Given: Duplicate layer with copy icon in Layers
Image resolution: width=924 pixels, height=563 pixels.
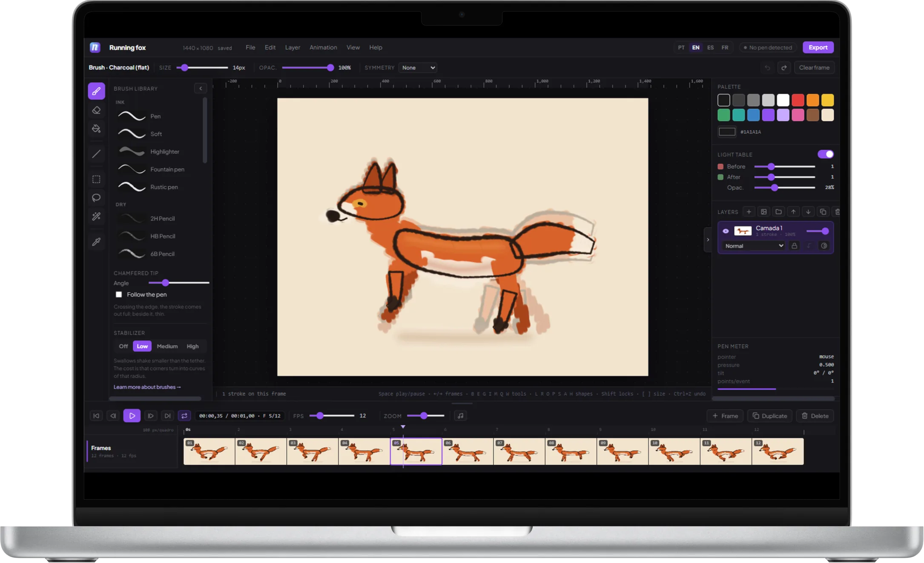Looking at the screenshot, I should pyautogui.click(x=823, y=212).
